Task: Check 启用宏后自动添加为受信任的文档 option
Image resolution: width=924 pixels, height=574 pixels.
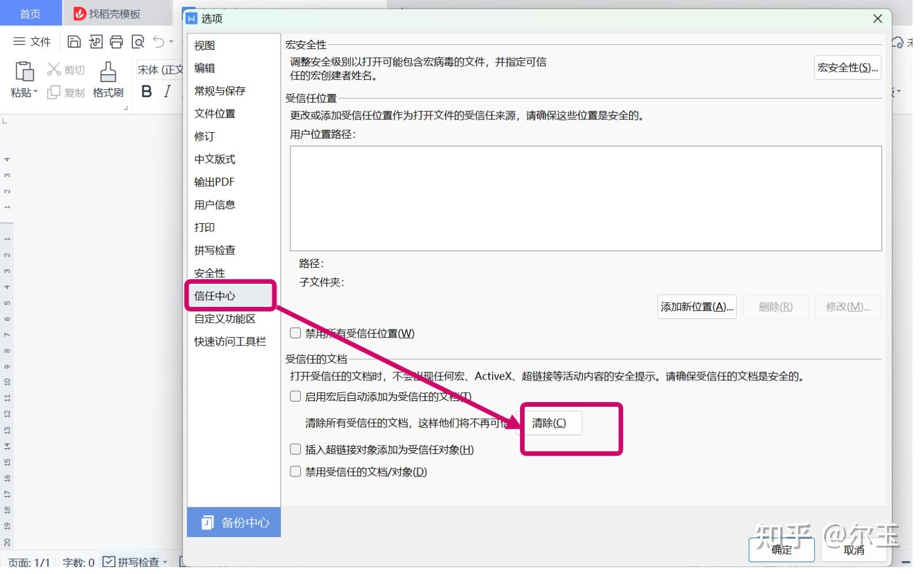Action: 295,396
